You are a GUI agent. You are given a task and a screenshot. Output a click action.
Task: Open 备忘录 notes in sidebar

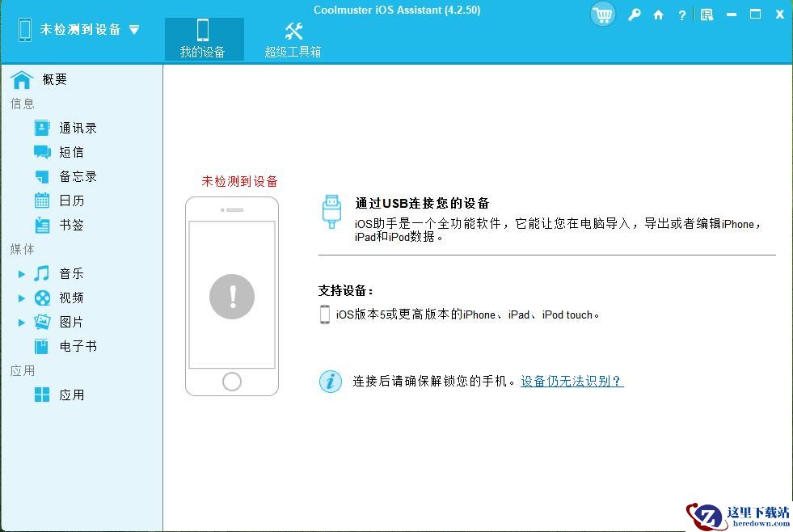point(77,176)
